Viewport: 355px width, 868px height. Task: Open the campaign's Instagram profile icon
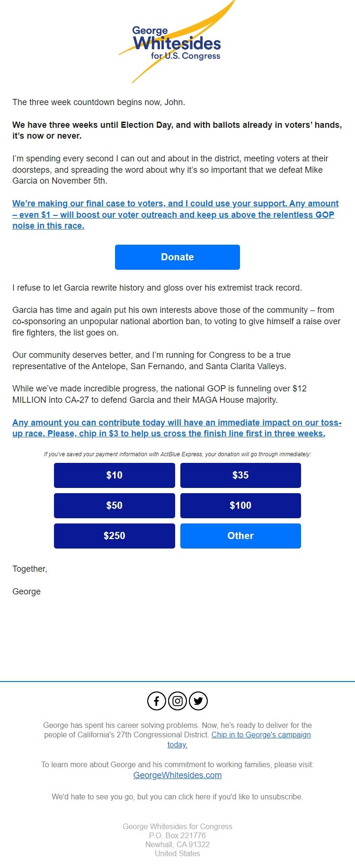coord(177,701)
